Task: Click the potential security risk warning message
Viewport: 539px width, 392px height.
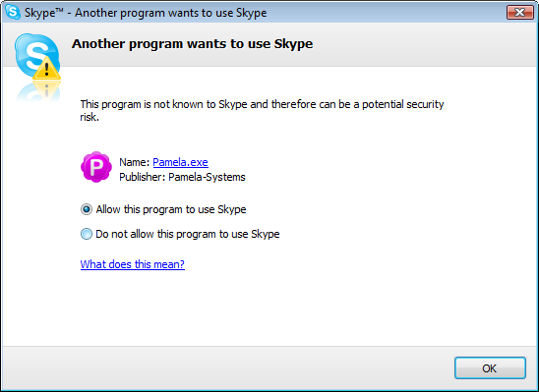Action: coord(262,110)
